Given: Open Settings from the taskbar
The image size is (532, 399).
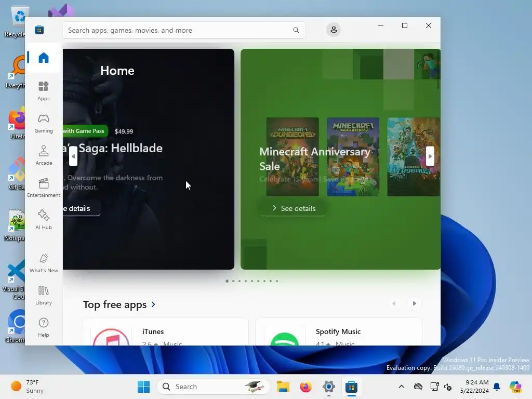Looking at the screenshot, I should pos(329,387).
